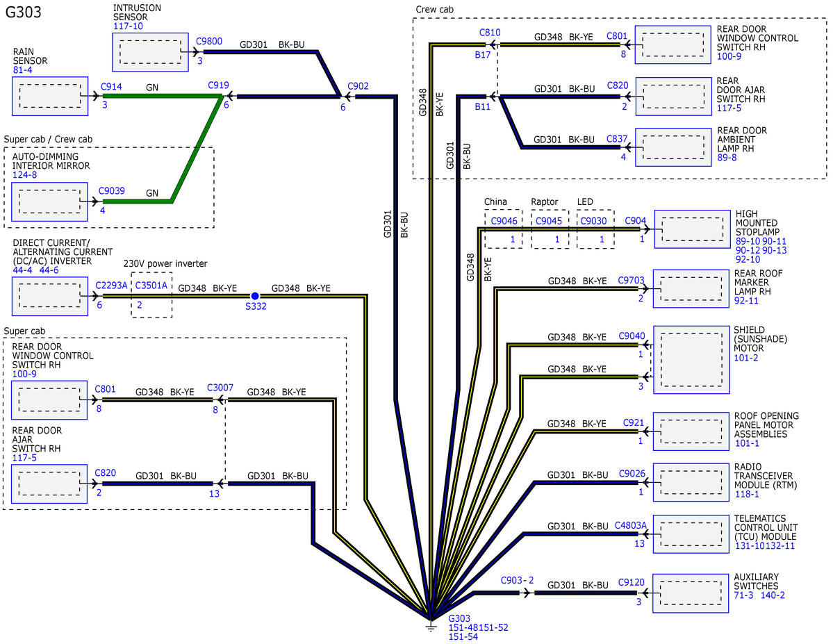Open the 81-4 Rain Sensor page reference

tap(22, 70)
